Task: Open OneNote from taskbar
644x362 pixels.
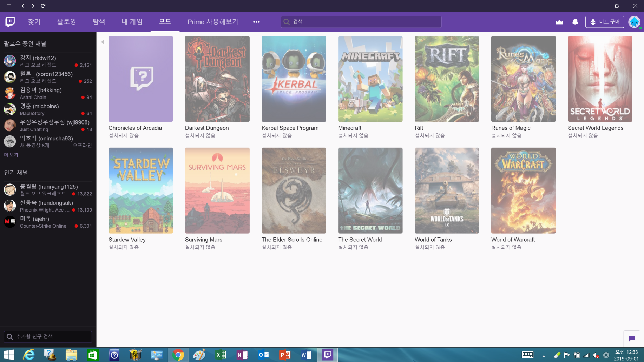Action: click(x=242, y=355)
